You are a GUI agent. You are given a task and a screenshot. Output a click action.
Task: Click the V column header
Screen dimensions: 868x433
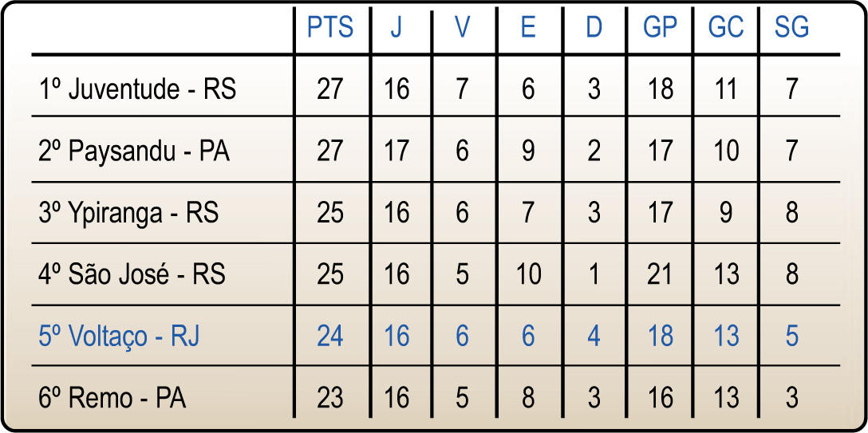[463, 28]
